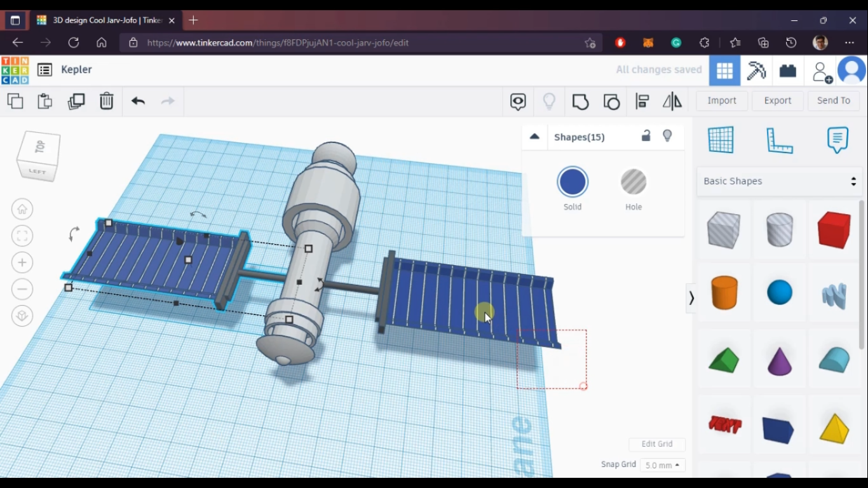
Task: Click the Copy tool icon
Action: (15, 101)
